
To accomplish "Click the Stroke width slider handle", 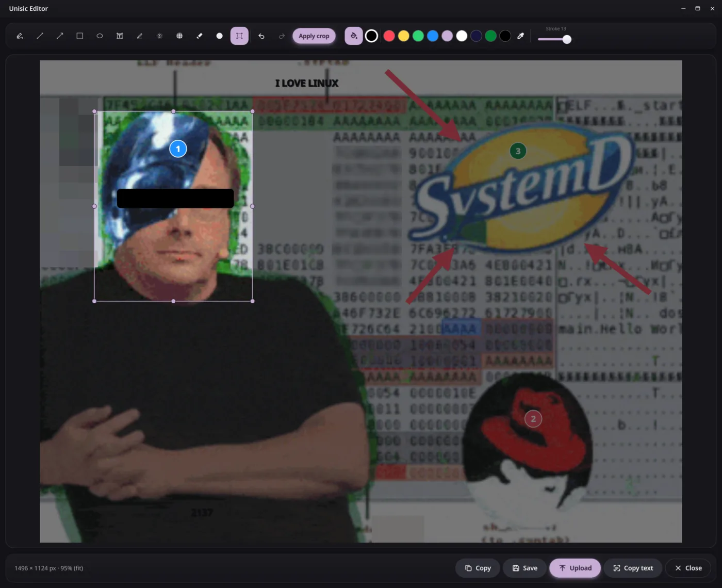I will point(567,39).
